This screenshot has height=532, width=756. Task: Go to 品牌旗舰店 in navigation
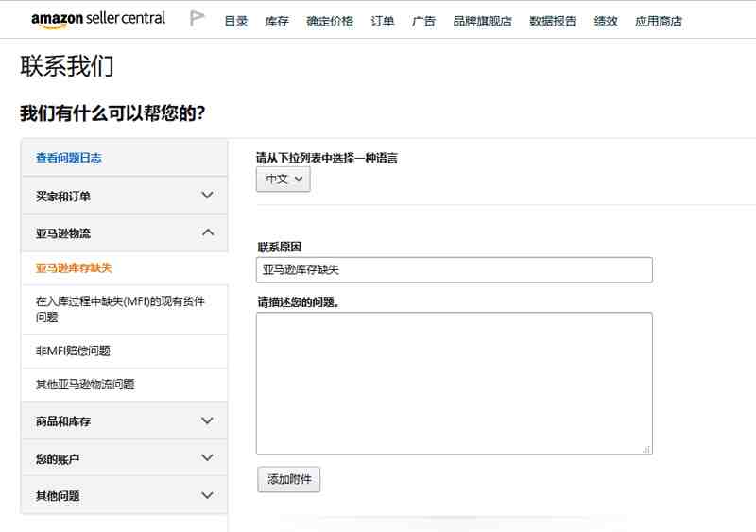[x=482, y=21]
